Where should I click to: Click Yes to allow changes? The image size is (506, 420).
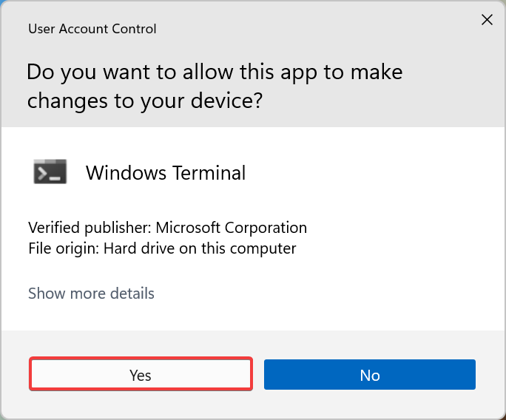click(x=141, y=375)
